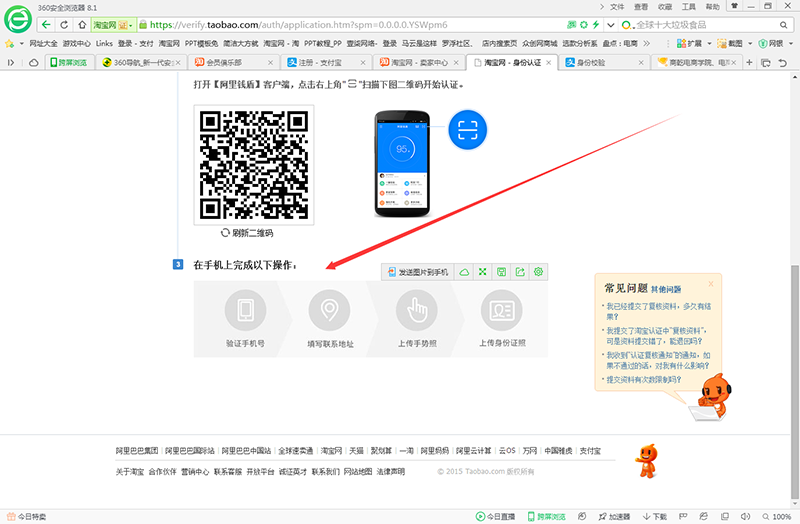
Task: Click the gear settings icon in image toolbar
Action: [538, 272]
